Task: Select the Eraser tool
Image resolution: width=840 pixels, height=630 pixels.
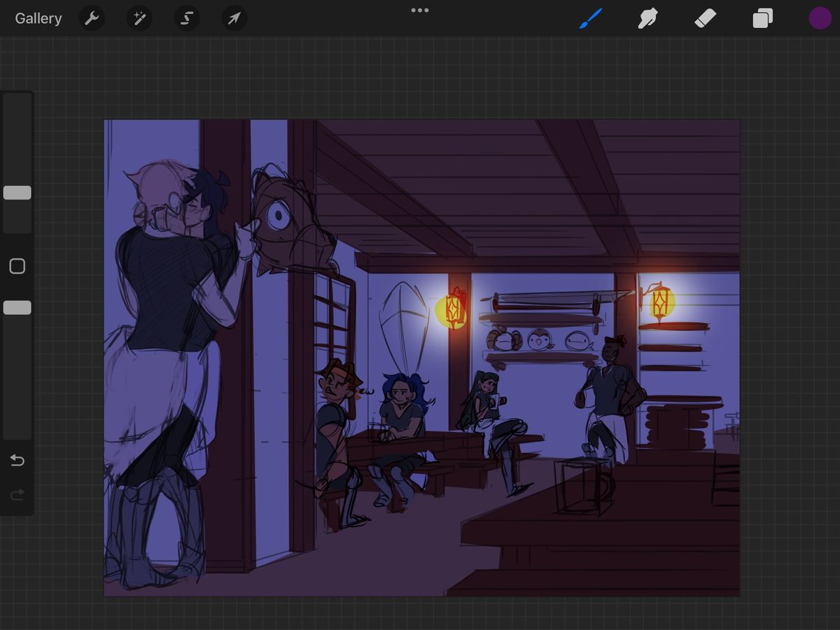Action: pos(705,18)
